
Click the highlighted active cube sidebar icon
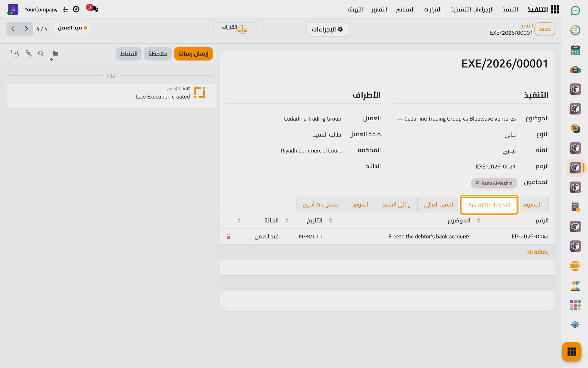pos(575,168)
